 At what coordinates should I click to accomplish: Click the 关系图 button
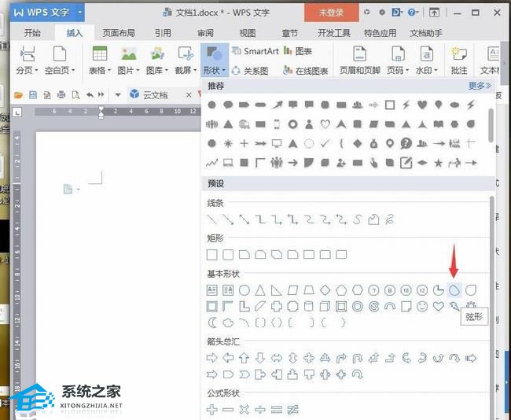tap(250, 71)
